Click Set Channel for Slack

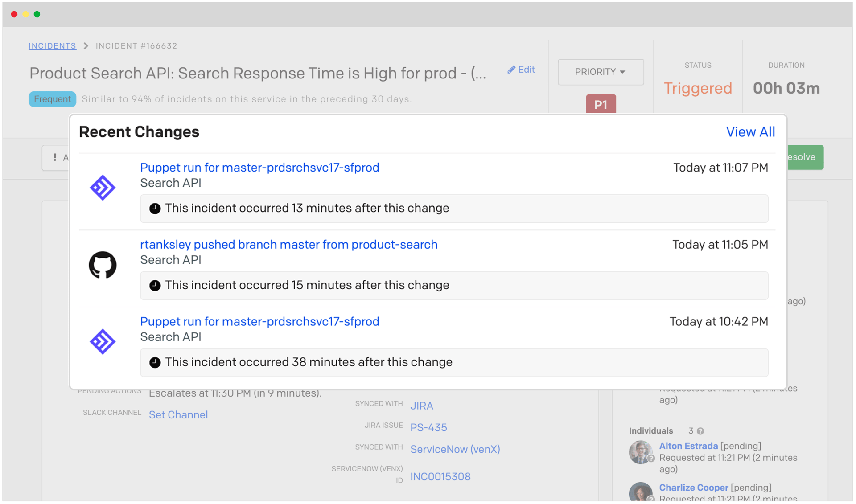[178, 415]
